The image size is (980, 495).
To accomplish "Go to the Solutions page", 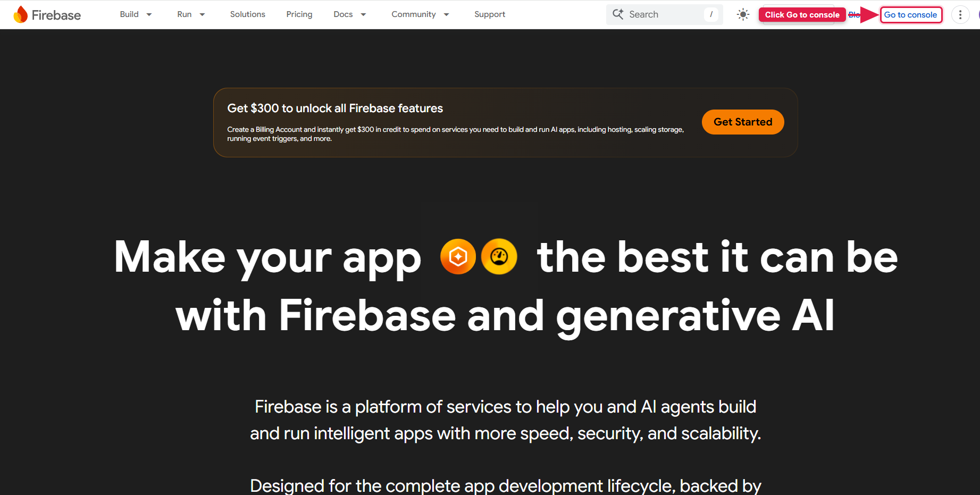I will point(247,14).
